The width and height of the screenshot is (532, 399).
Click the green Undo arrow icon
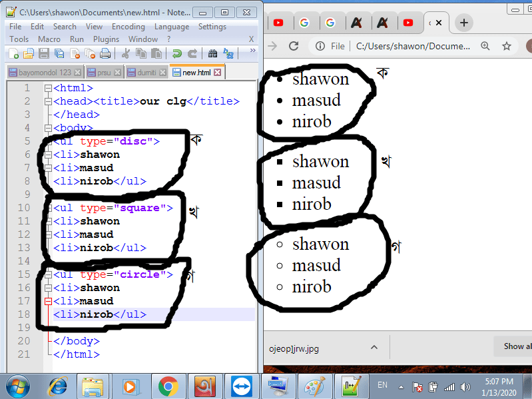[x=176, y=53]
